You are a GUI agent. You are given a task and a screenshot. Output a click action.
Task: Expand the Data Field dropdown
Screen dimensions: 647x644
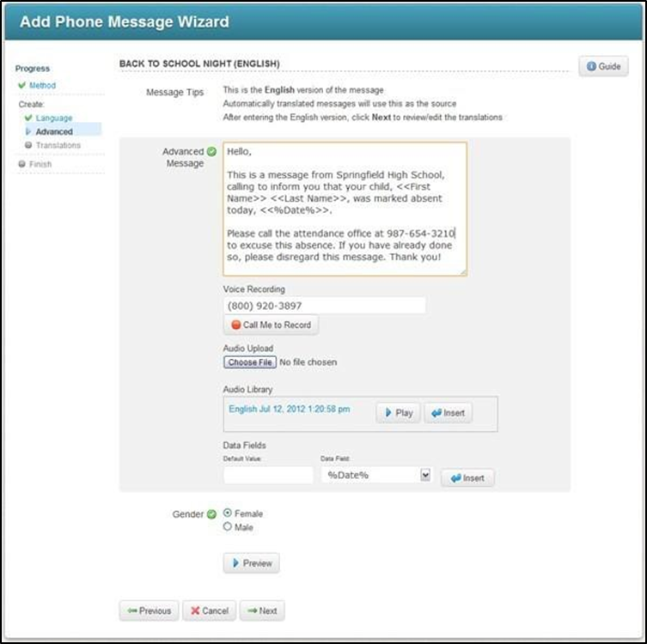424,476
